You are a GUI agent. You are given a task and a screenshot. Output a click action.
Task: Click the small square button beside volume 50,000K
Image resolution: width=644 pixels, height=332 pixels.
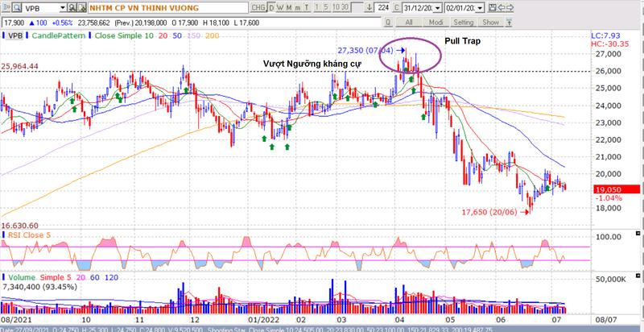(x=638, y=275)
